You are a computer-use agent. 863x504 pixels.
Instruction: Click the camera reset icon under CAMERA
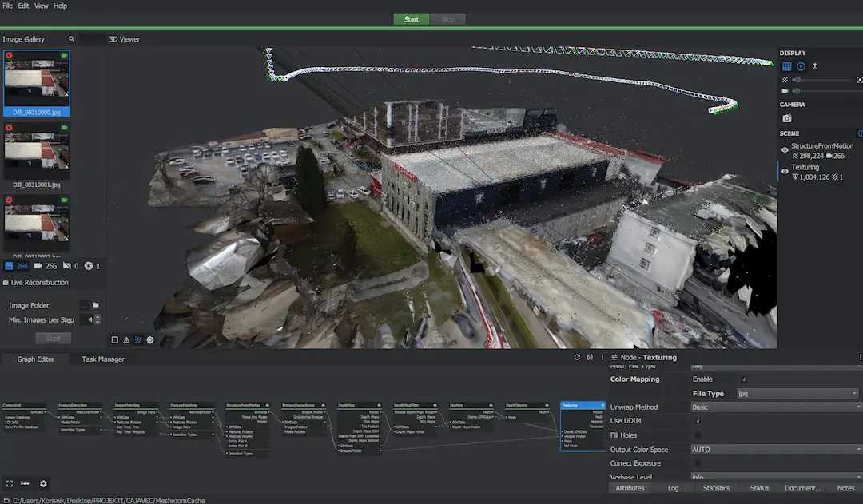pos(786,118)
